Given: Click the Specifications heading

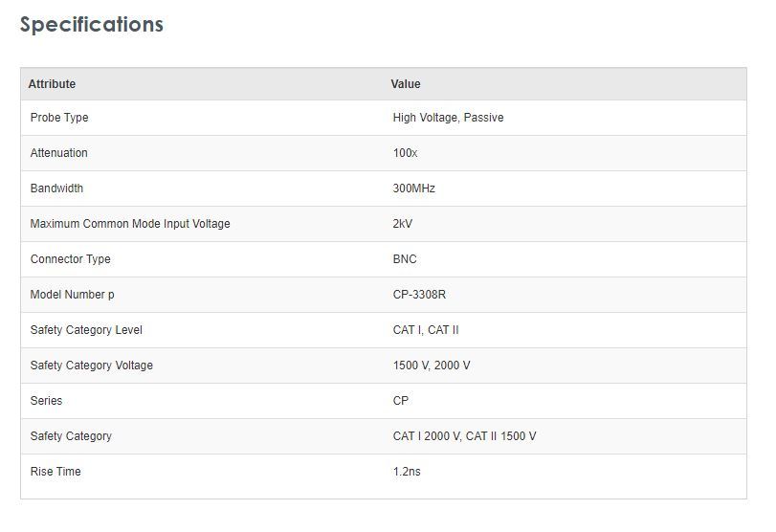Looking at the screenshot, I should click(x=92, y=25).
